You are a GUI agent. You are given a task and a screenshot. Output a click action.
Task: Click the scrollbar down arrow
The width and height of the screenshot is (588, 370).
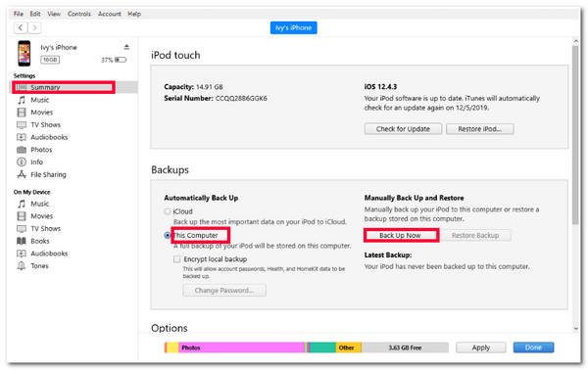coord(575,329)
